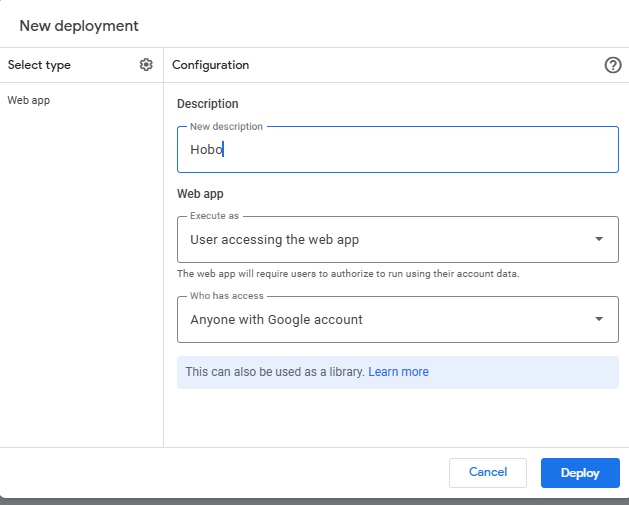Expand the Execute as dropdown arrow
The image size is (629, 505).
click(x=598, y=240)
